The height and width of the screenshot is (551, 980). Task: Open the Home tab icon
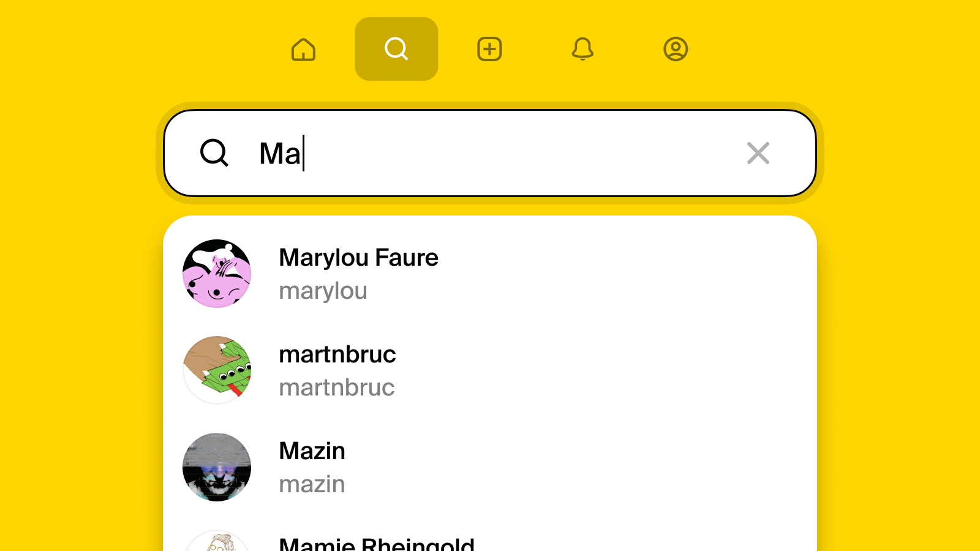303,49
